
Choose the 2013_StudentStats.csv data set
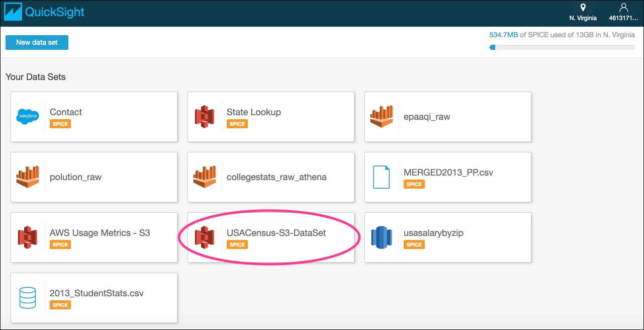tap(94, 298)
